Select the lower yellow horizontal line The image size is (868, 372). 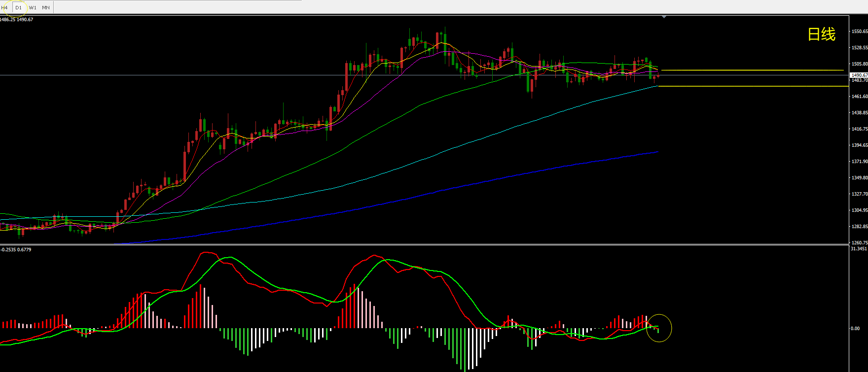pyautogui.click(x=754, y=86)
